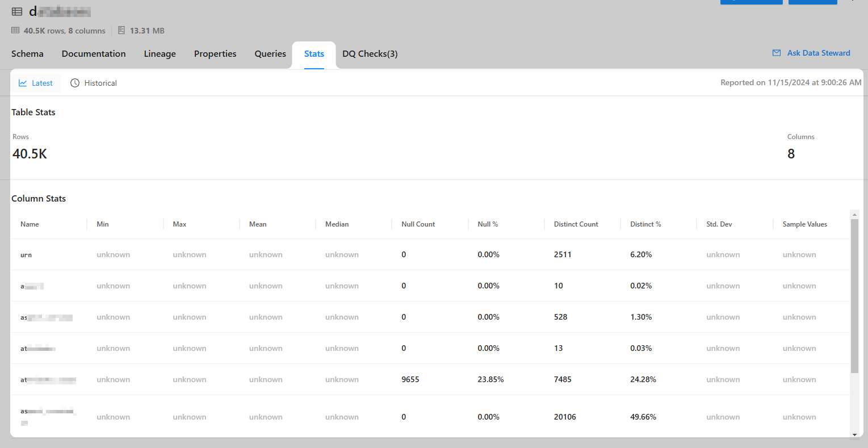Select the urn column row
The width and height of the screenshot is (868, 448).
pos(26,255)
